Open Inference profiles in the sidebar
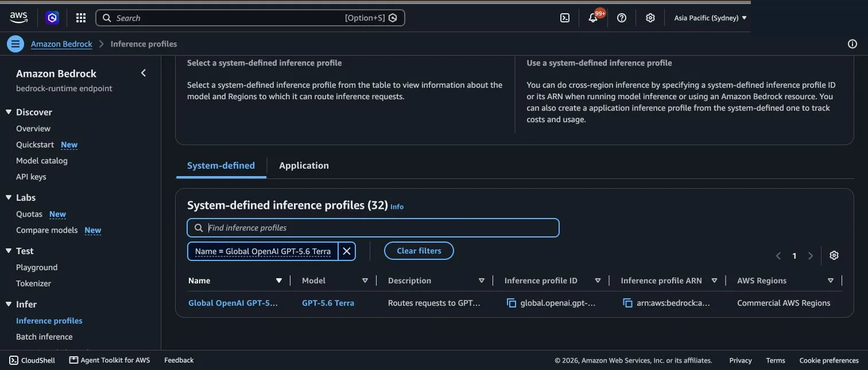This screenshot has width=868, height=370. point(49,321)
